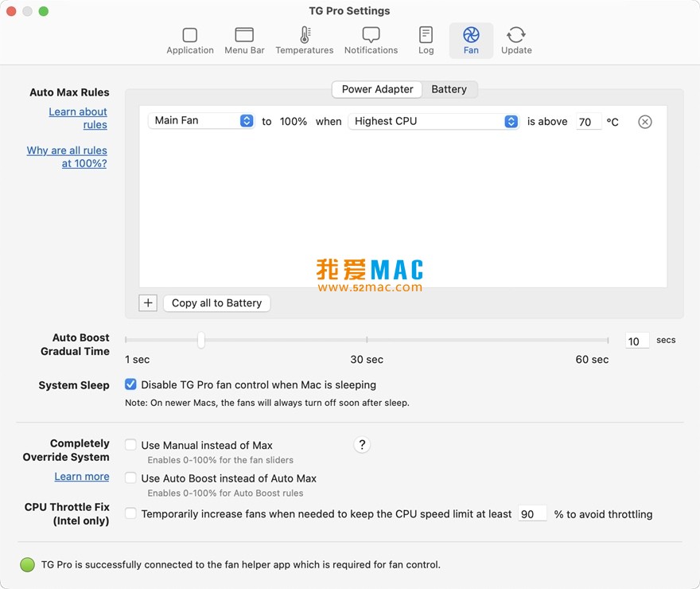Click the green fan helper status indicator

[x=27, y=564]
